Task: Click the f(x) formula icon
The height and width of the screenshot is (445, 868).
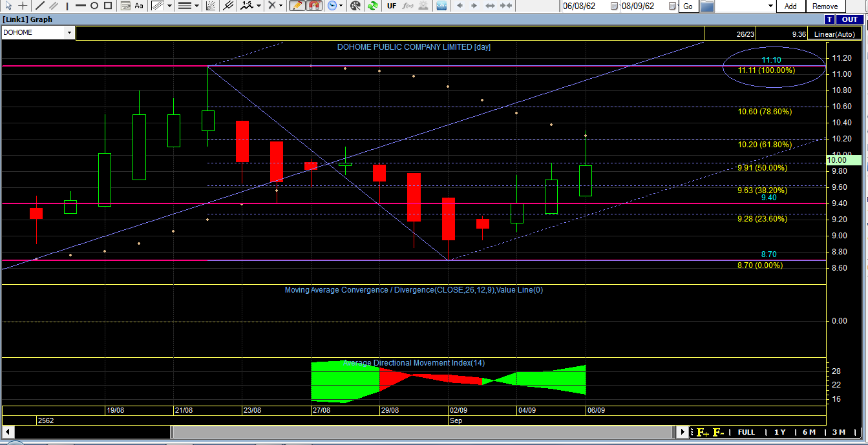Action: (x=408, y=6)
